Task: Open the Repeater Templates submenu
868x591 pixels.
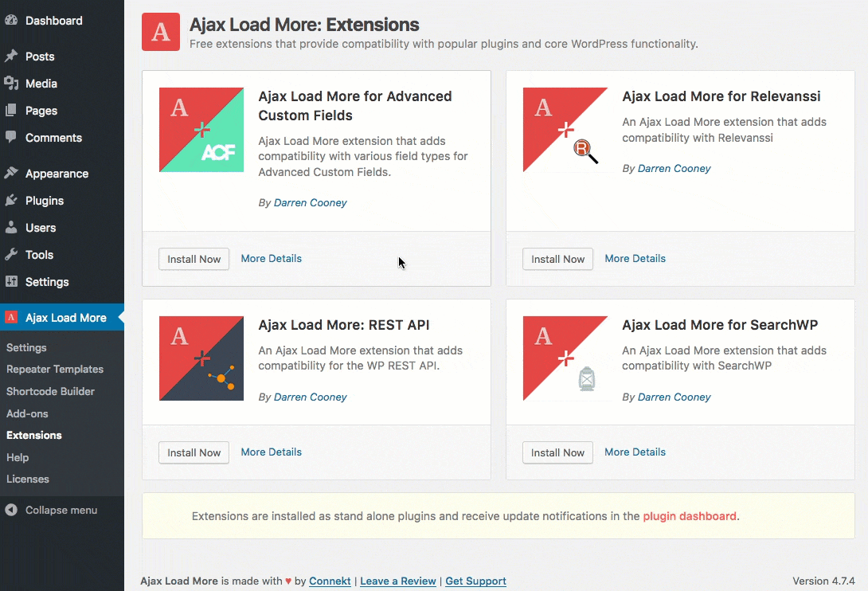Action: click(x=55, y=370)
